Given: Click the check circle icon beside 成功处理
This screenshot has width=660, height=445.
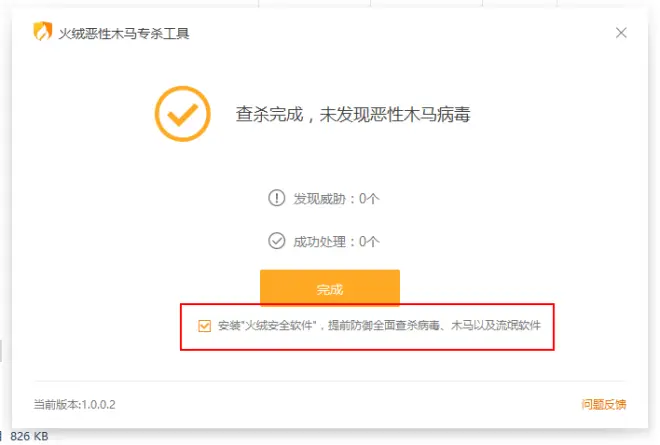Looking at the screenshot, I should 277,240.
